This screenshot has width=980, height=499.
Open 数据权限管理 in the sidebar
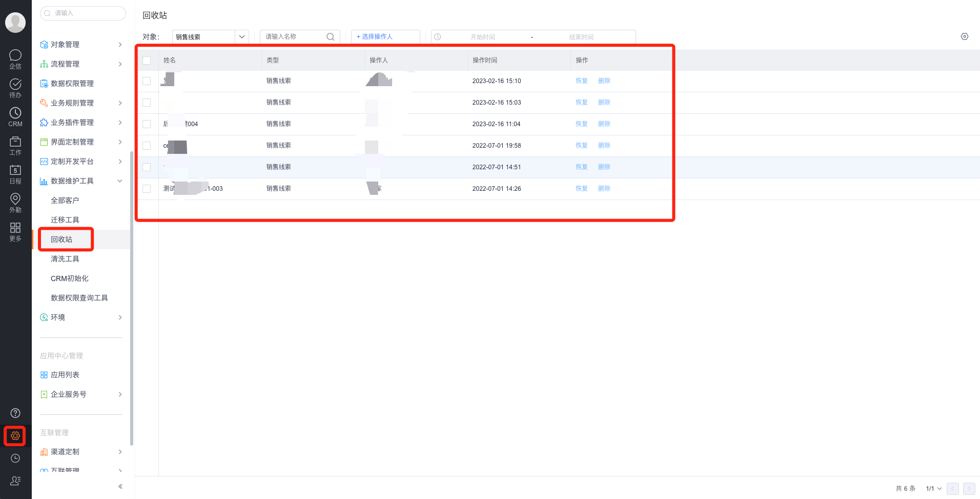click(72, 84)
